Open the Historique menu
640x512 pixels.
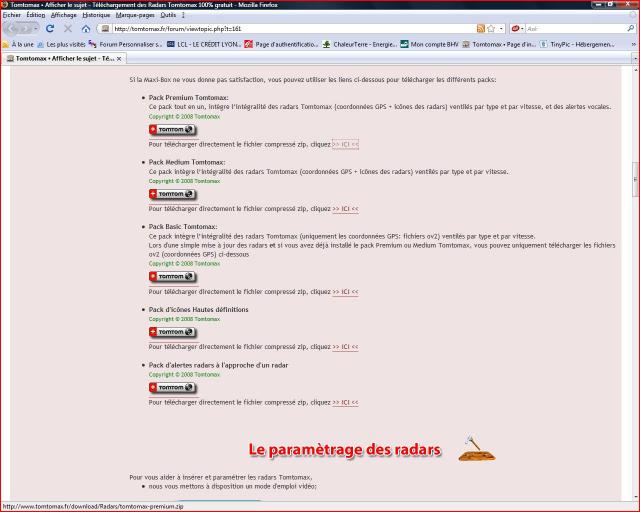click(x=96, y=15)
